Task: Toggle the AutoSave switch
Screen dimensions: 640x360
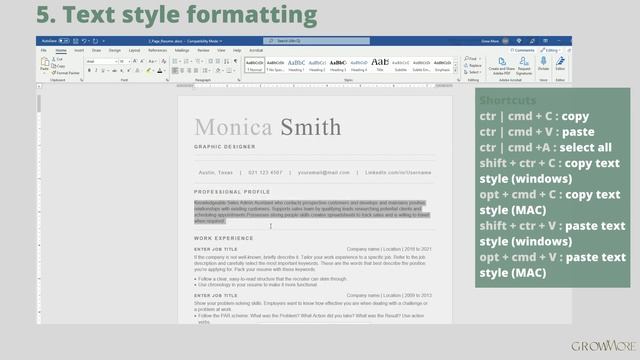Action: (64, 41)
